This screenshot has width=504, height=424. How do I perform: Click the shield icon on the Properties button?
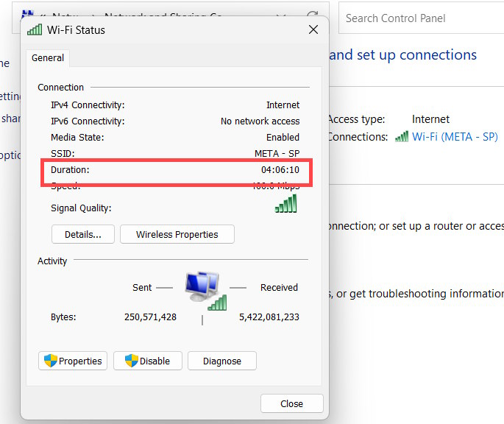50,361
